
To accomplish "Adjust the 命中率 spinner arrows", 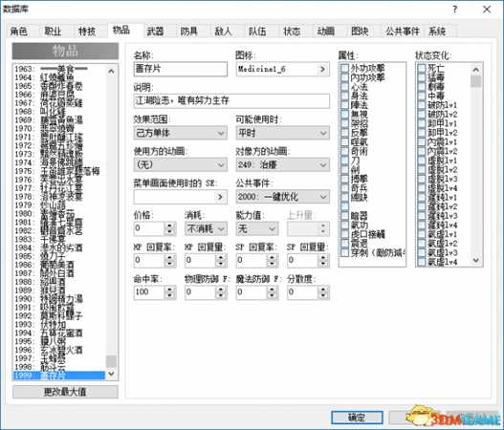I will pos(169,292).
